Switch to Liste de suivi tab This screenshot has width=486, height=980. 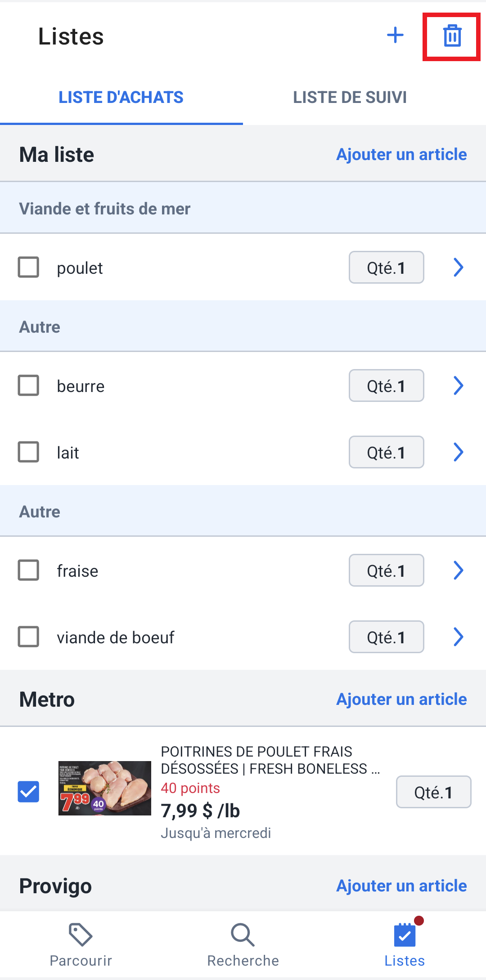[x=350, y=97]
